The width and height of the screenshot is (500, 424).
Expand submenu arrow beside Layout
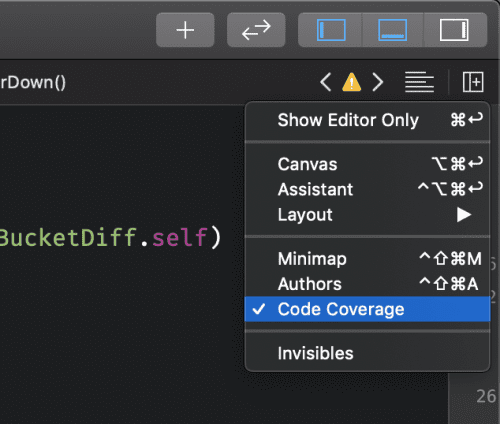464,215
